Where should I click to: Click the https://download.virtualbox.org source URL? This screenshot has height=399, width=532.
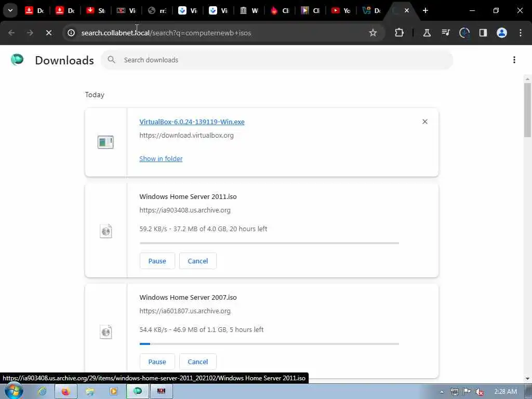(x=187, y=136)
